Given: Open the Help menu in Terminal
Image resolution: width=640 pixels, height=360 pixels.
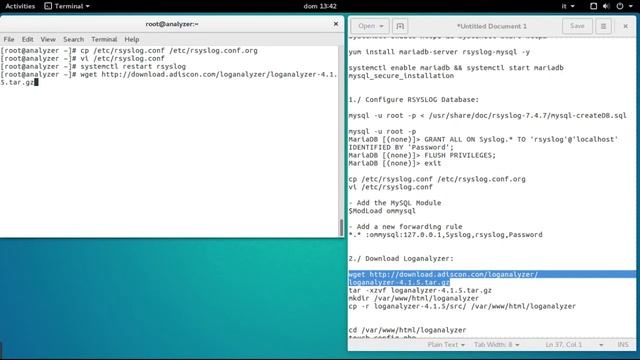Looking at the screenshot, I should pos(132,39).
